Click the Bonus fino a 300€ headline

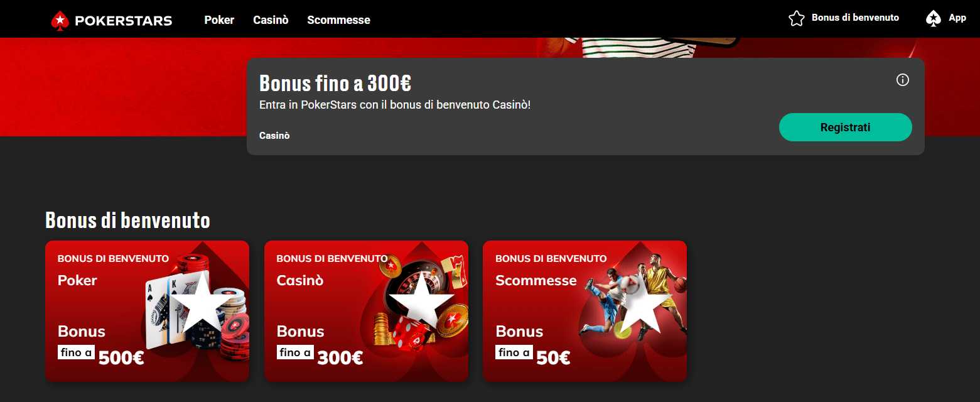[x=335, y=84]
